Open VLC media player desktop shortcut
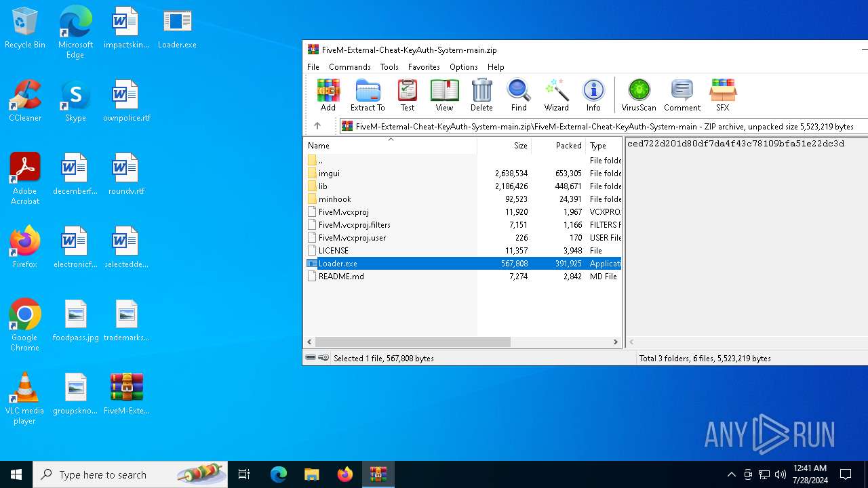The height and width of the screenshot is (488, 868). (25, 399)
